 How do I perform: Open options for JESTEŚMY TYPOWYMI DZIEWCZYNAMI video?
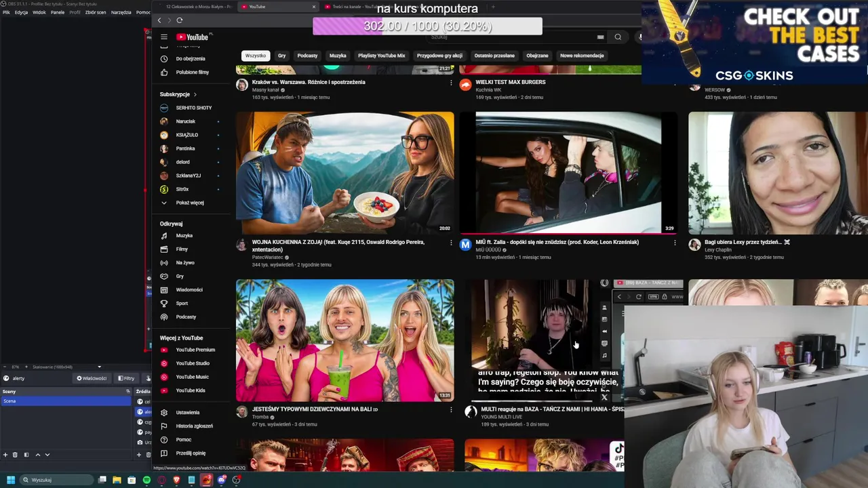[x=451, y=410]
